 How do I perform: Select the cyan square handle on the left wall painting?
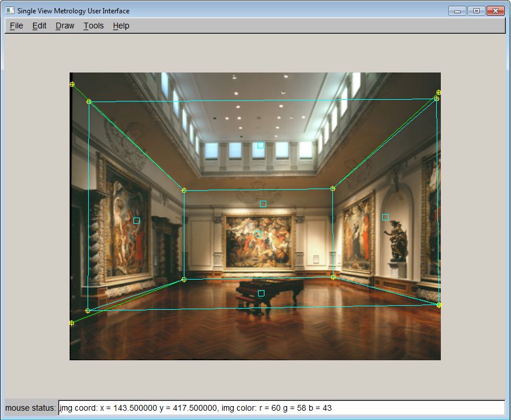[x=136, y=221]
